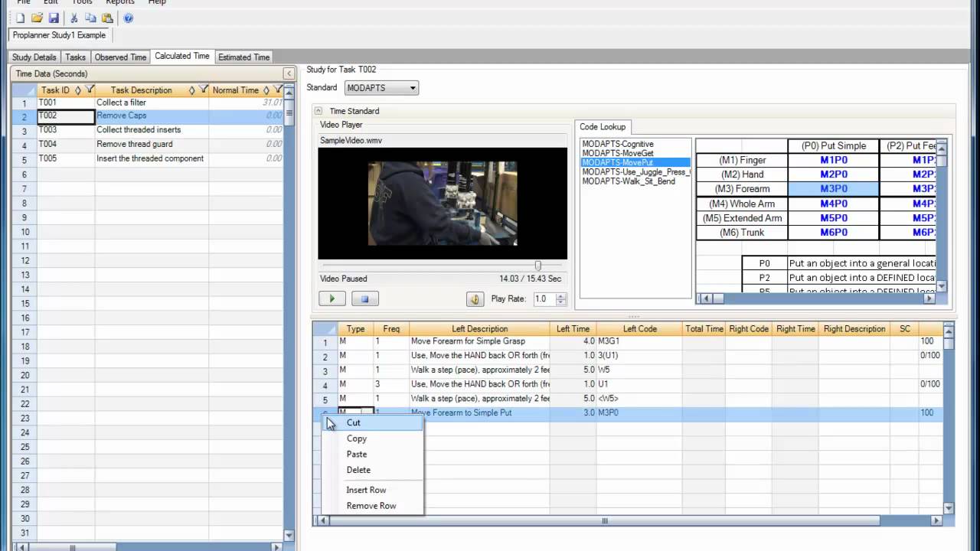Click the M6P0 code cell in the lookup grid

point(834,233)
